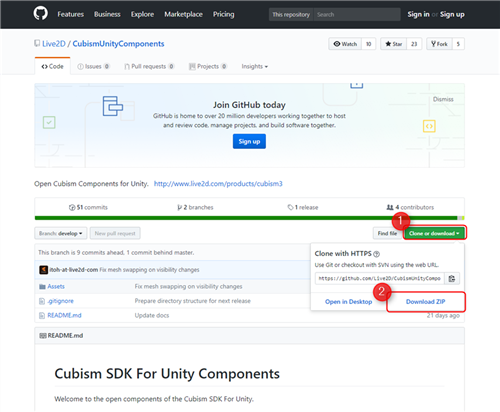This screenshot has height=412, width=500.
Task: Click Download ZIP
Action: [426, 302]
